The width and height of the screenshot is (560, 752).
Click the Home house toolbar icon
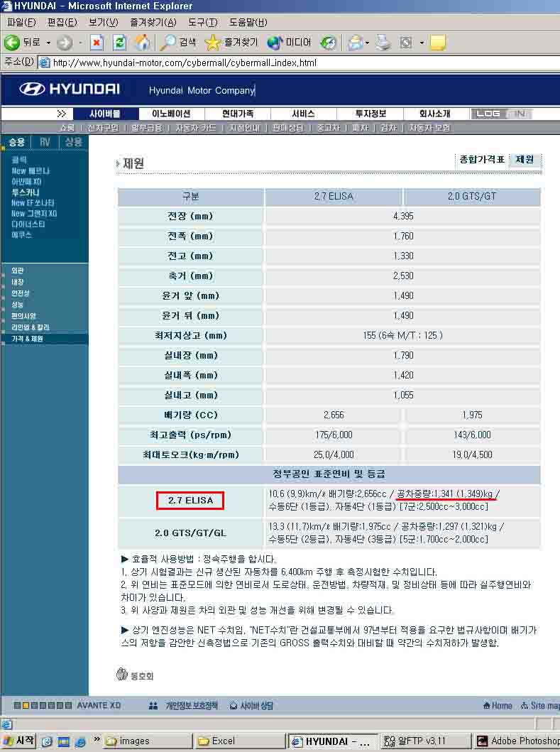pos(142,43)
